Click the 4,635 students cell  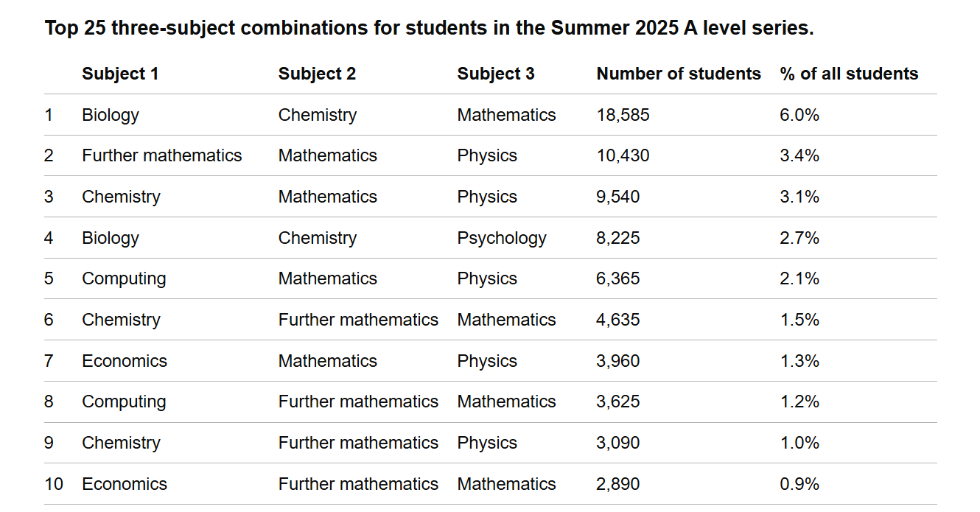coord(618,320)
